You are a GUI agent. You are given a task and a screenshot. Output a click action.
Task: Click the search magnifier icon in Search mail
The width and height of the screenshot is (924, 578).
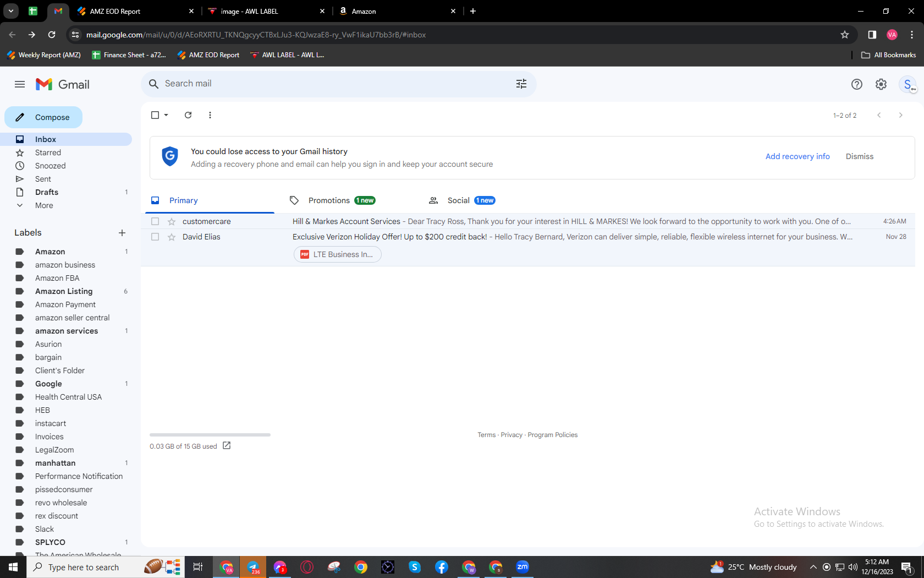click(154, 84)
